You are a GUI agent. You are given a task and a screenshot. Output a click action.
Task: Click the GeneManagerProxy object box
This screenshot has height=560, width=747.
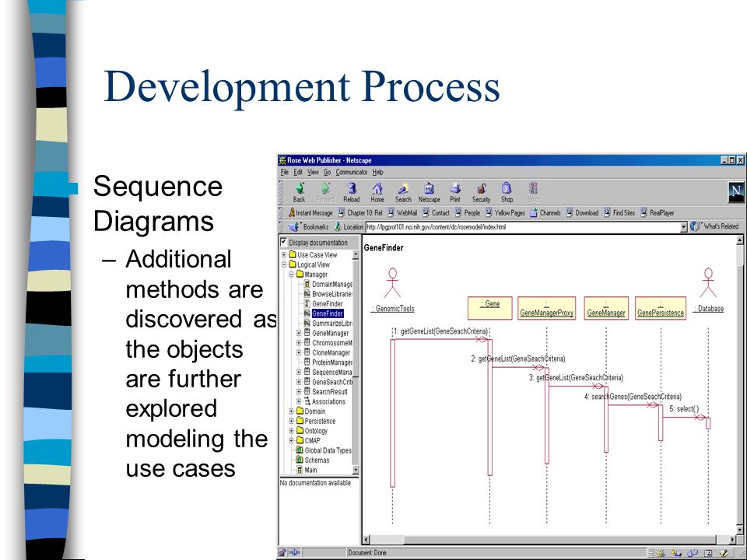[x=546, y=308]
